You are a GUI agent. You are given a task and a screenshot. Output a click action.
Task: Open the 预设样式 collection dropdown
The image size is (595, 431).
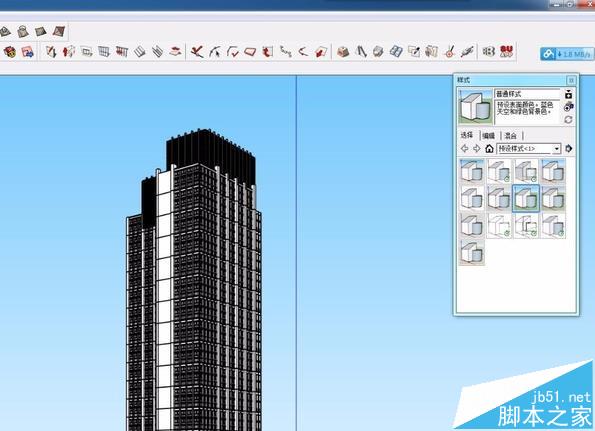click(529, 149)
